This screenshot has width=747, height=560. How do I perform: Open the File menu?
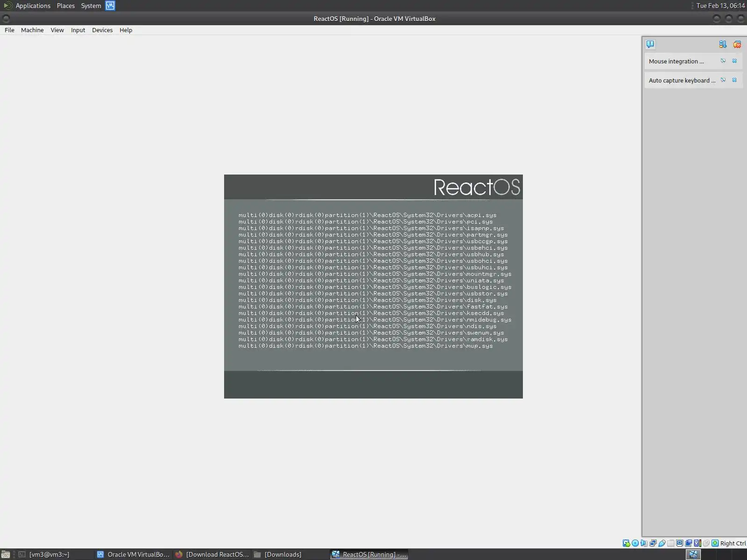tap(9, 30)
